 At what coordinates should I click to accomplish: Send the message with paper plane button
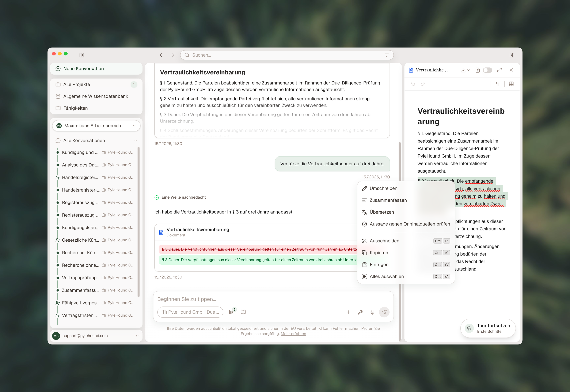point(384,312)
